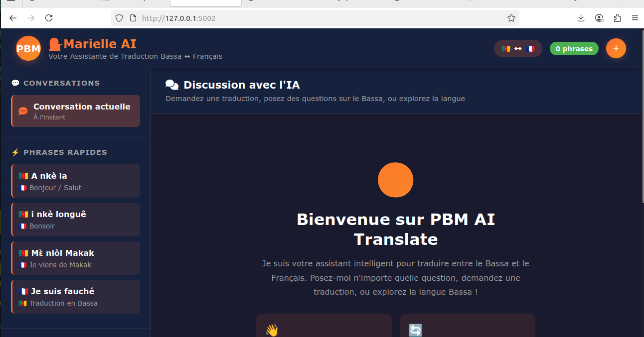Click the speech bubble icon beside CONVERSATIONS
This screenshot has width=644, height=337.
coord(15,83)
